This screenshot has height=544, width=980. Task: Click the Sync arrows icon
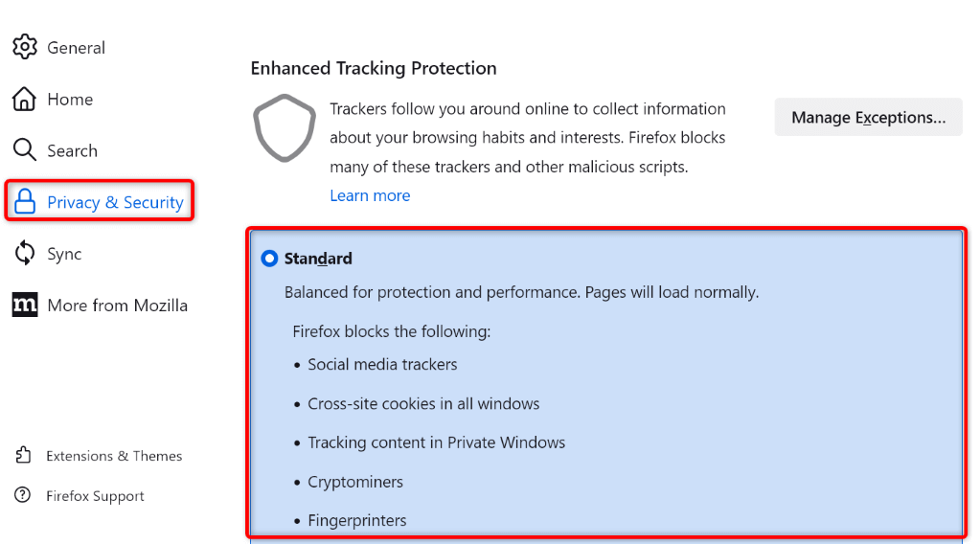(x=24, y=254)
